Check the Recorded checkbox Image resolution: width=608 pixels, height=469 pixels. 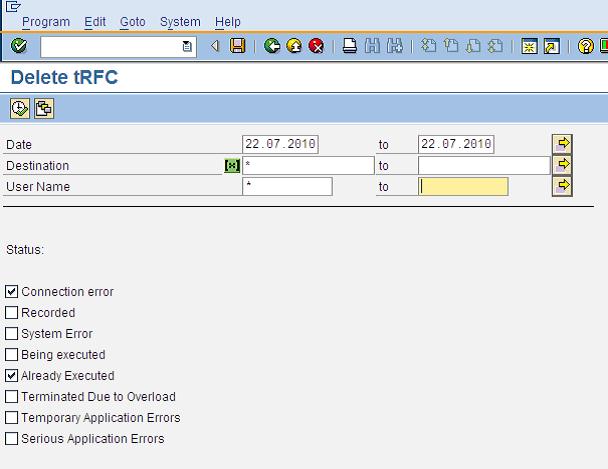tap(12, 312)
